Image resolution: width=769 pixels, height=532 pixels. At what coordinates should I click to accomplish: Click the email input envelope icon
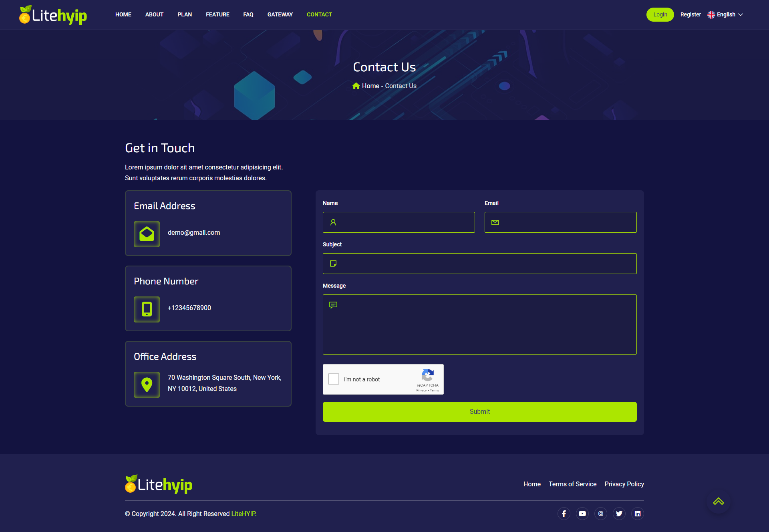495,222
